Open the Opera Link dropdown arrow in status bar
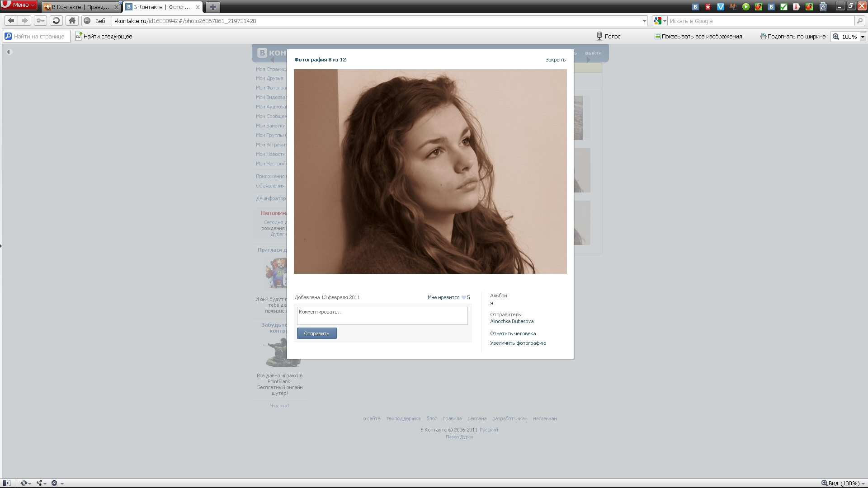 pos(30,483)
